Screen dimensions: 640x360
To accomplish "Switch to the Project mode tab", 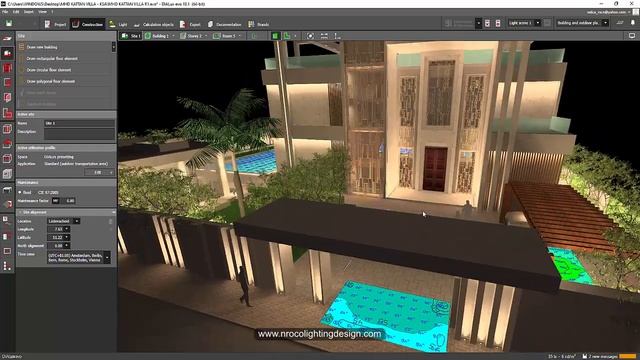I will coord(55,24).
